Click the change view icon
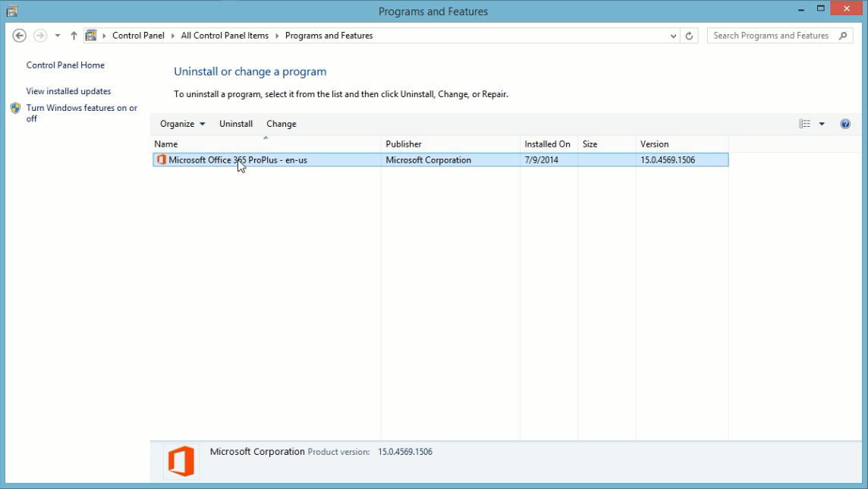Viewport: 868px width, 489px height. [804, 124]
